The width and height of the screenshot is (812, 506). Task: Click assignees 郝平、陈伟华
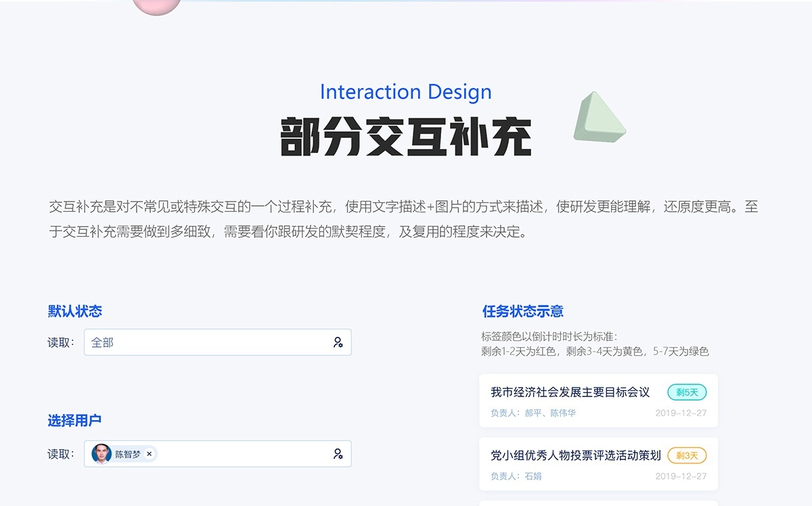pyautogui.click(x=549, y=413)
